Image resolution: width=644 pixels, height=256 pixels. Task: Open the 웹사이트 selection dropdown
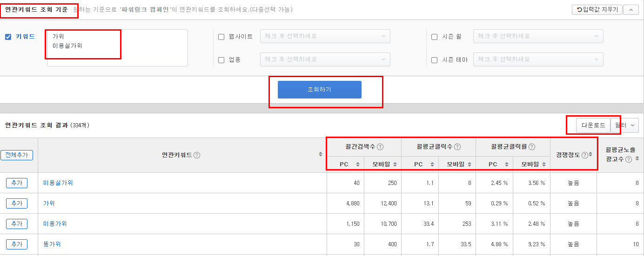pos(325,36)
